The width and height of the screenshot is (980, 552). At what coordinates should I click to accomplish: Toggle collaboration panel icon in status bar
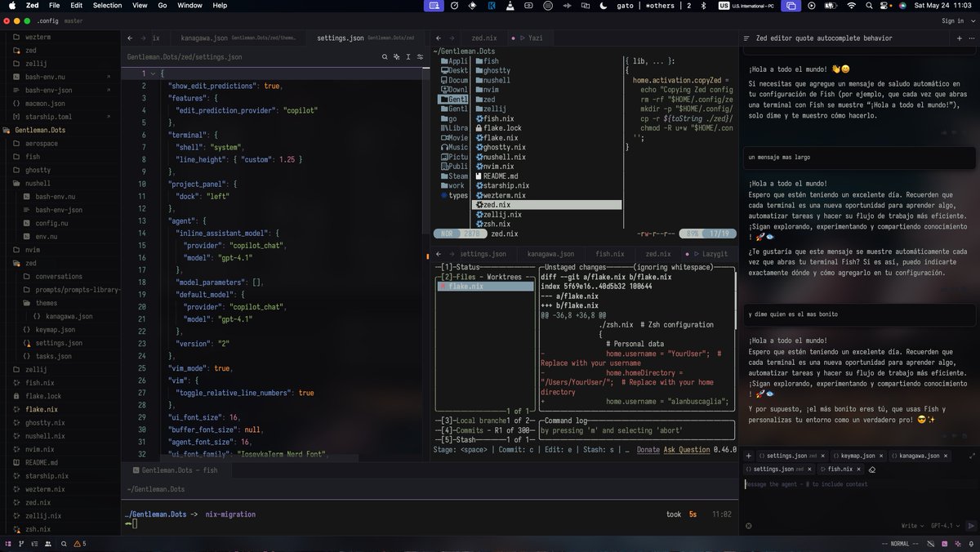pyautogui.click(x=47, y=543)
